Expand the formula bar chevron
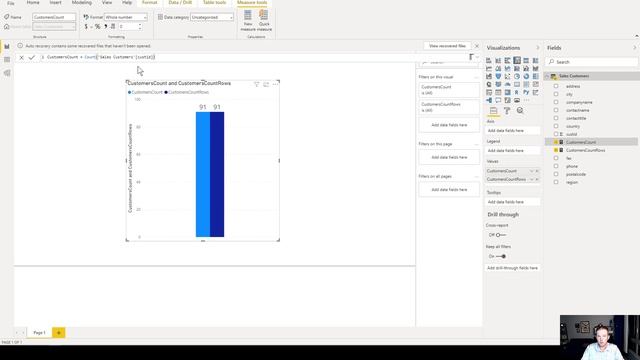 [477, 57]
